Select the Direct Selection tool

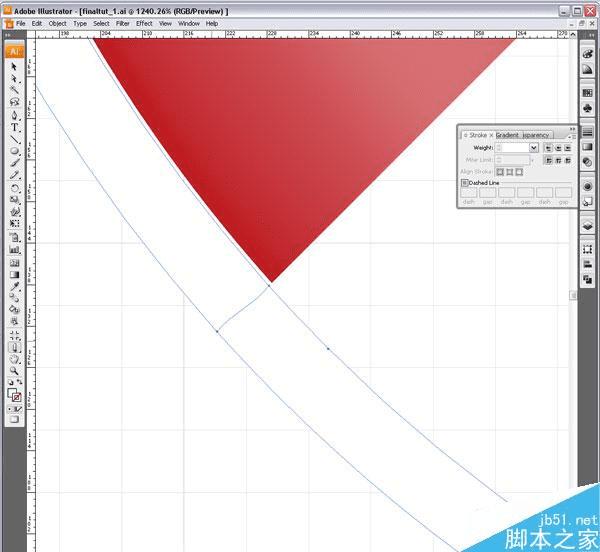[x=14, y=78]
